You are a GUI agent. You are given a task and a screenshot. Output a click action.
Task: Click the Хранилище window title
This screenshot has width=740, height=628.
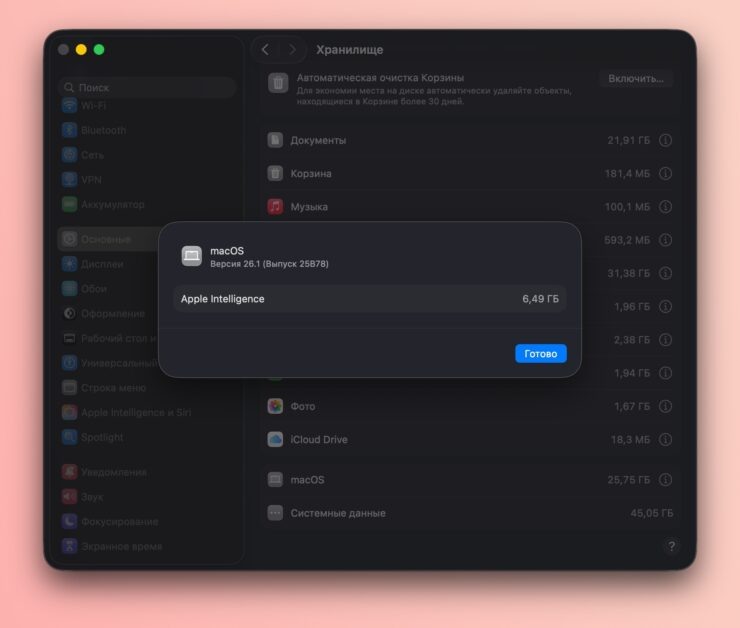pyautogui.click(x=350, y=50)
